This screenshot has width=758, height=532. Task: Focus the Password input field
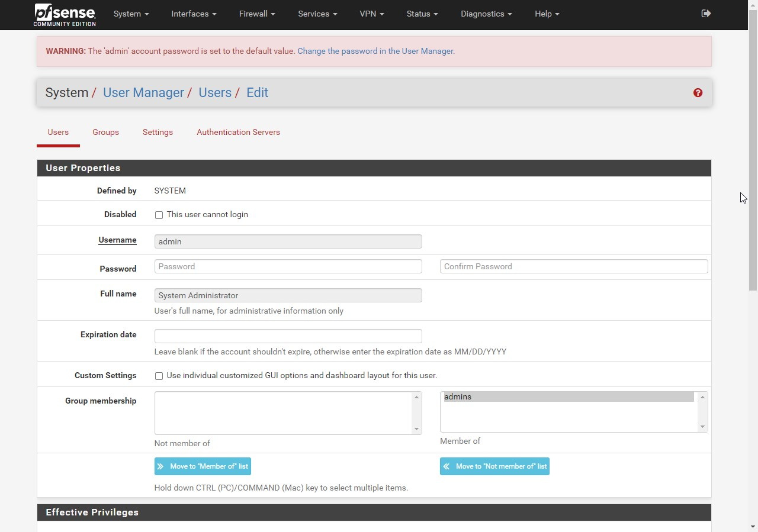[288, 266]
